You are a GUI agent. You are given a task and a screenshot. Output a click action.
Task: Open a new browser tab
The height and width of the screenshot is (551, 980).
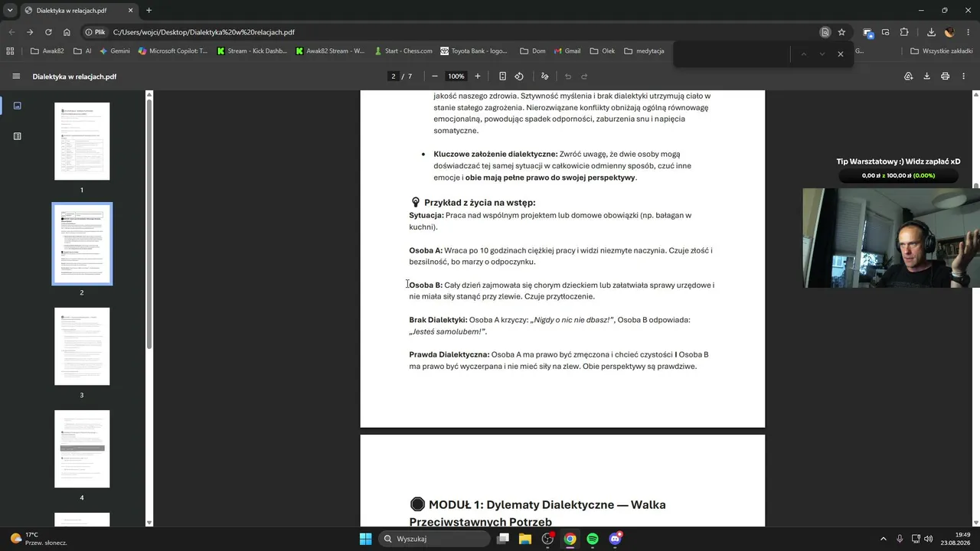coord(149,11)
